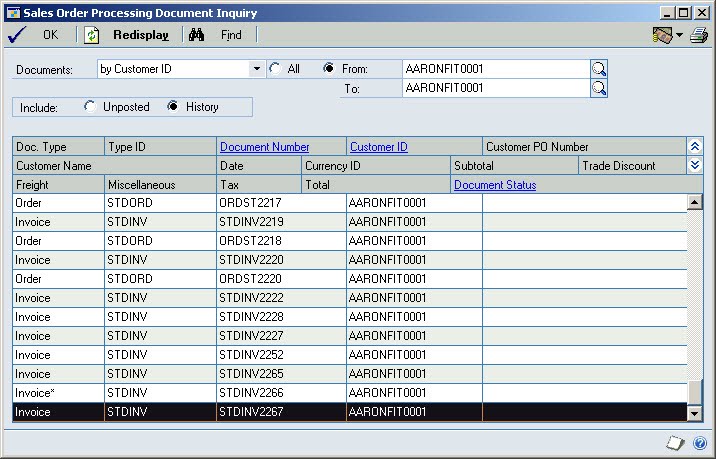The width and height of the screenshot is (716, 459).
Task: Select the All radio button
Action: (275, 69)
